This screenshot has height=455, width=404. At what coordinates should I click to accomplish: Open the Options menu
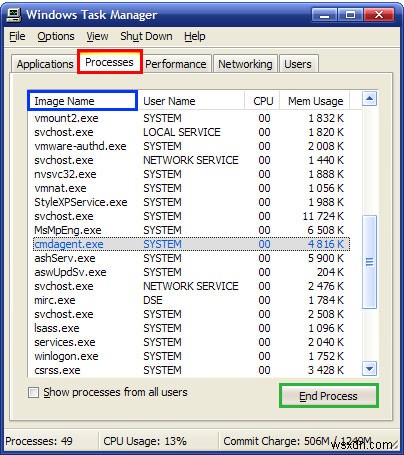tap(56, 36)
